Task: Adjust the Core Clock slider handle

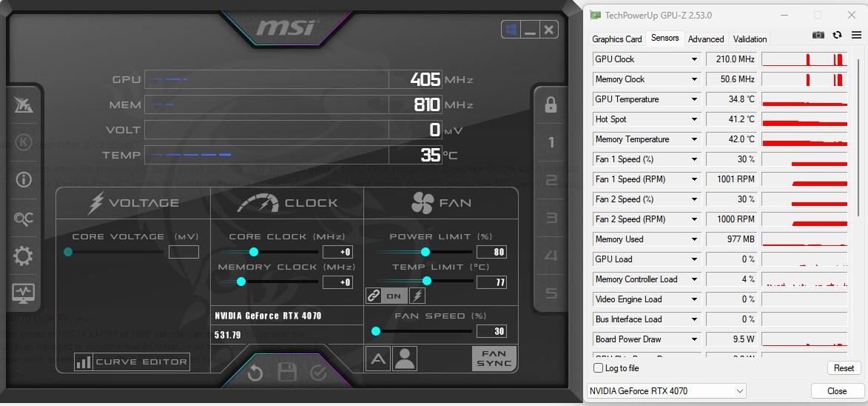Action: [254, 252]
